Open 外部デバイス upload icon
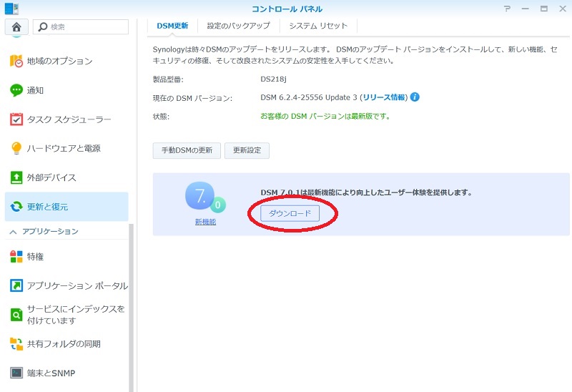The height and width of the screenshot is (392, 572). point(16,177)
